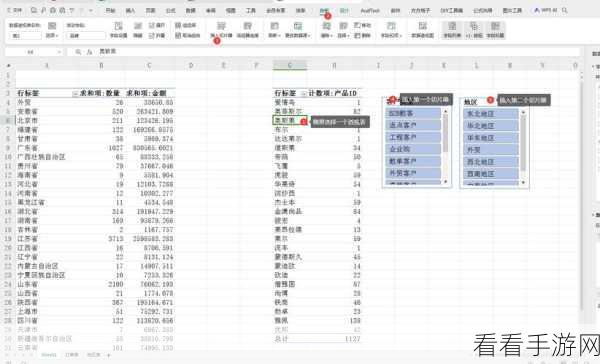This screenshot has height=364, width=600.
Task: Select 西南地区 in the region slicer
Action: [491, 174]
